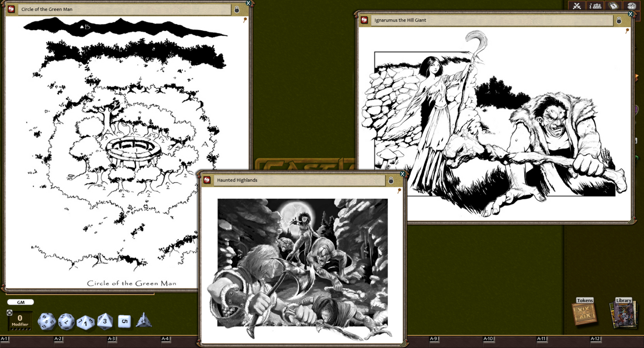Viewport: 644px width, 348px height.
Task: Open the Library
Action: coord(624,314)
